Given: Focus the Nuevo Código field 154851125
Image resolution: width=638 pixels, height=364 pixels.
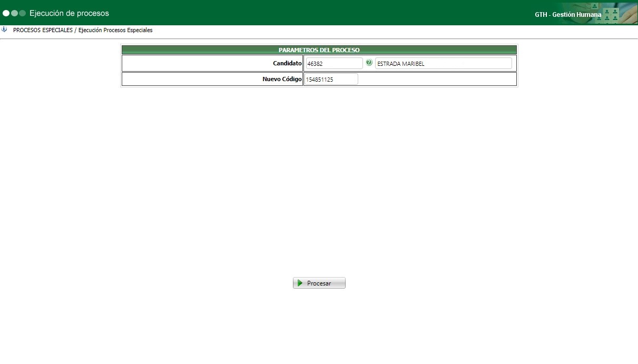Looking at the screenshot, I should (331, 79).
